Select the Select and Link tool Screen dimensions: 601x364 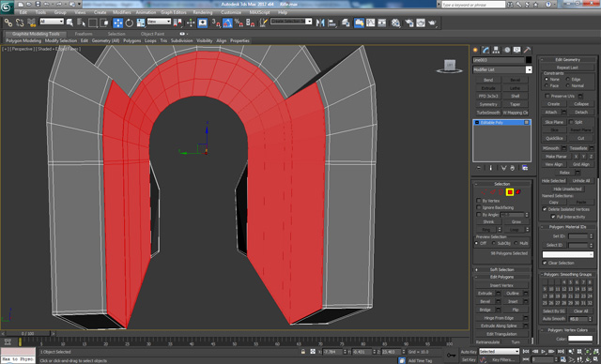coord(8,23)
